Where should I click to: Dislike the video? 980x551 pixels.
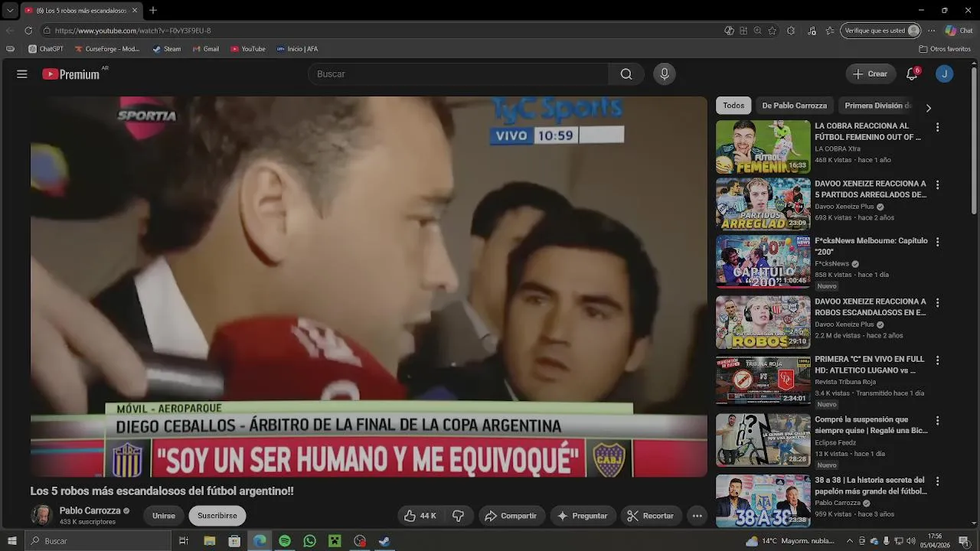coord(458,516)
